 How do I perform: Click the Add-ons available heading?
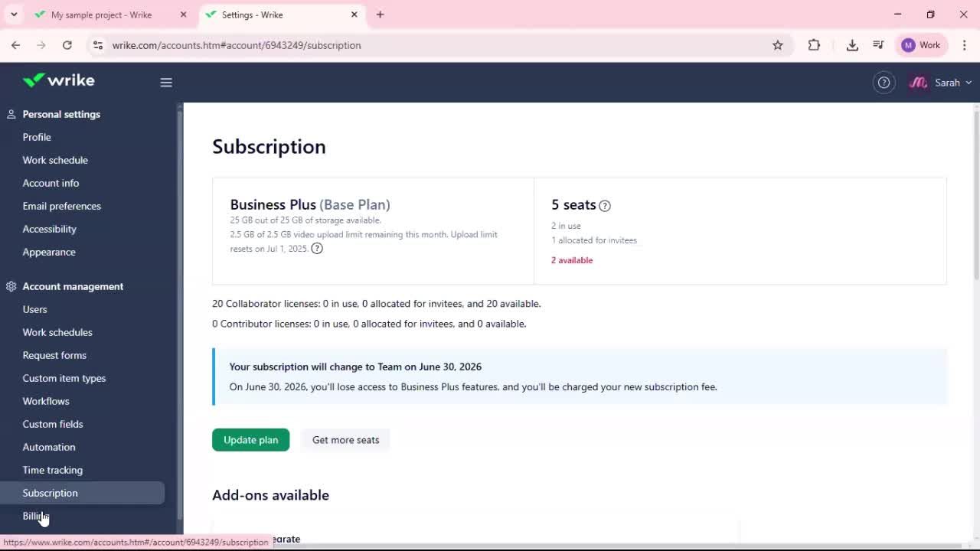coord(270,495)
